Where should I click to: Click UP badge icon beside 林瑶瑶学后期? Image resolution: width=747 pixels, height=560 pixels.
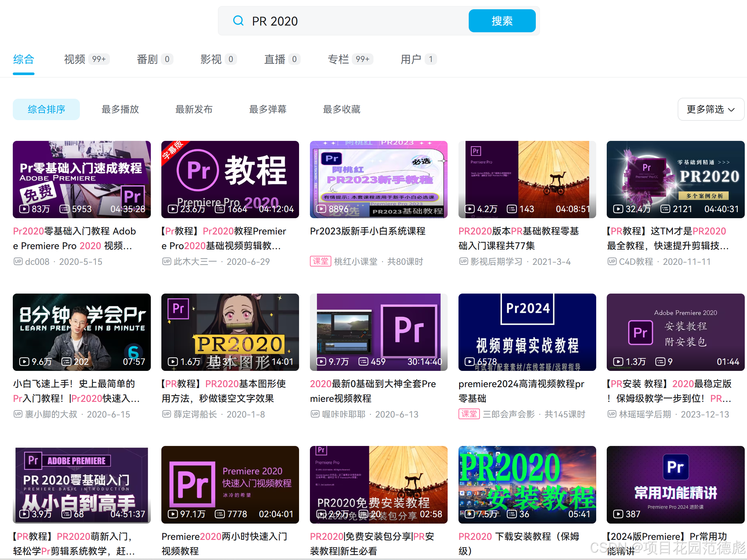coord(612,414)
